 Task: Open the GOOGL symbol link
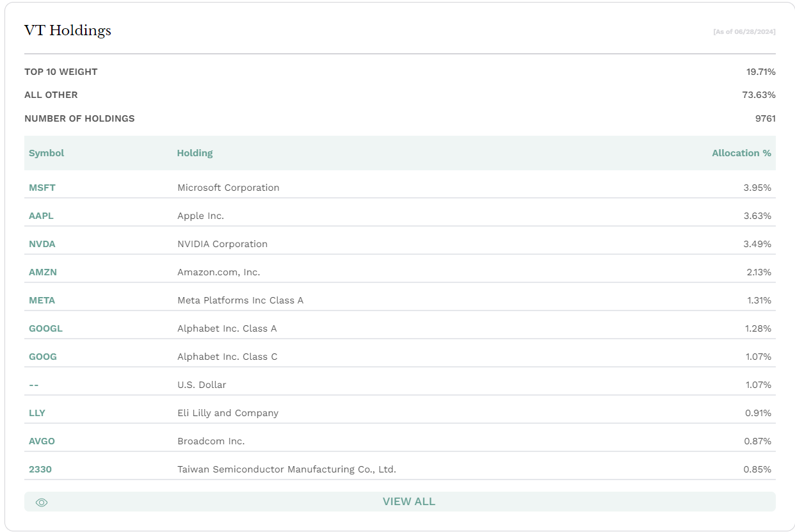46,328
